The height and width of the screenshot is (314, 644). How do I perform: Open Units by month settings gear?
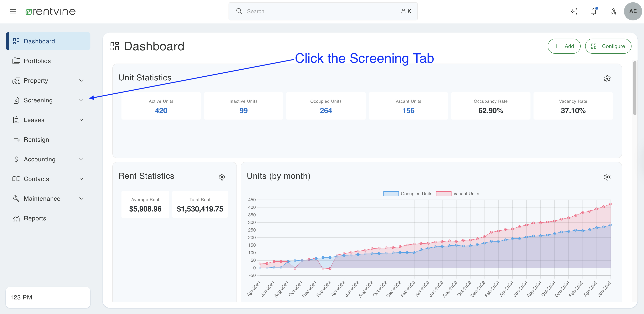607,177
